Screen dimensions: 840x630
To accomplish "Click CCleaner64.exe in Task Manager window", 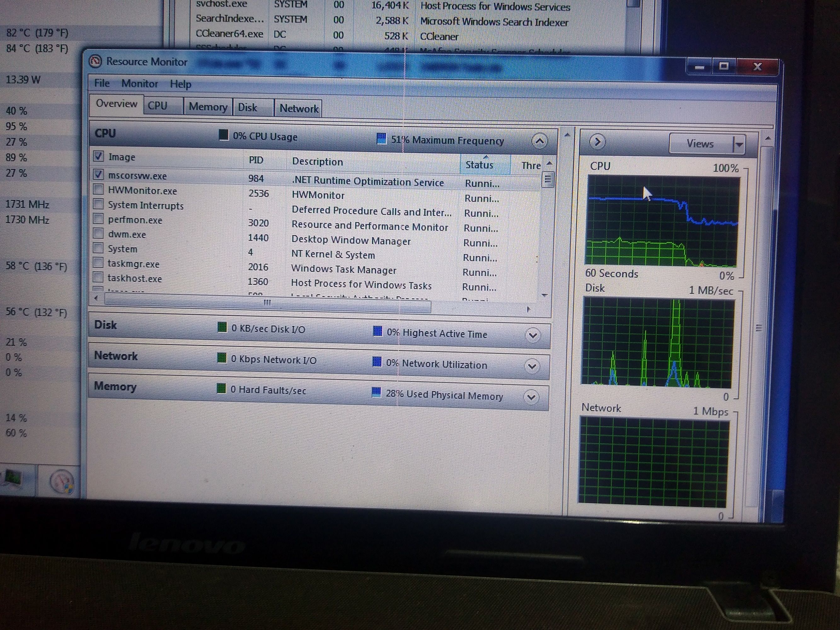I will [229, 34].
